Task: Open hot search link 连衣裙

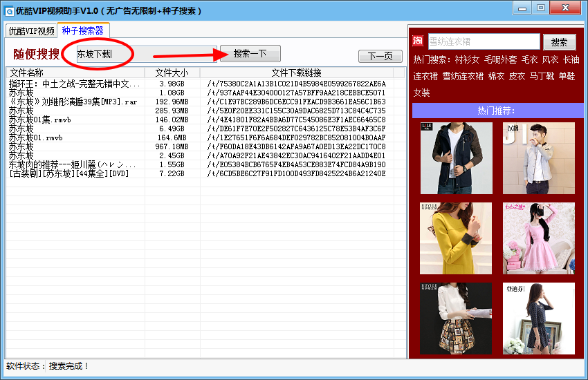Action: [x=425, y=77]
